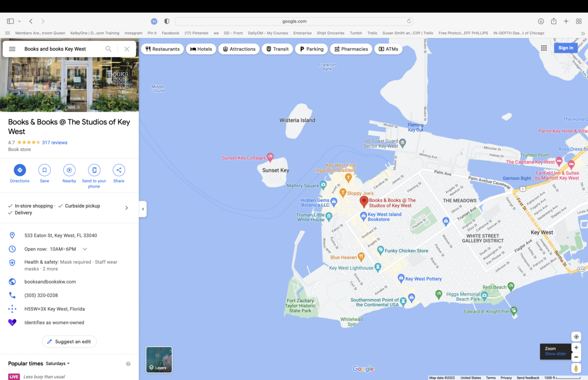
Task: Filter map by Hotels chip
Action: tap(201, 49)
